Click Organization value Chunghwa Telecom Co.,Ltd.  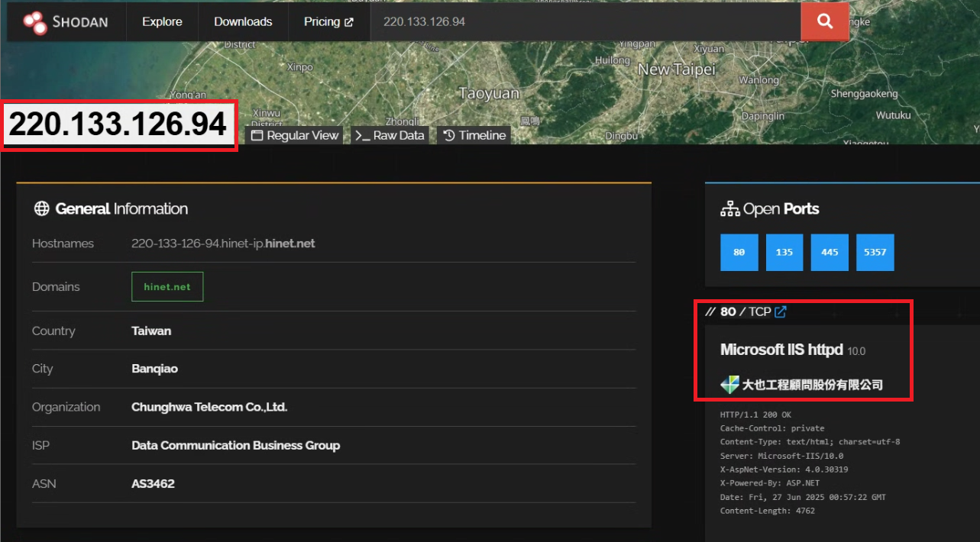coord(209,407)
